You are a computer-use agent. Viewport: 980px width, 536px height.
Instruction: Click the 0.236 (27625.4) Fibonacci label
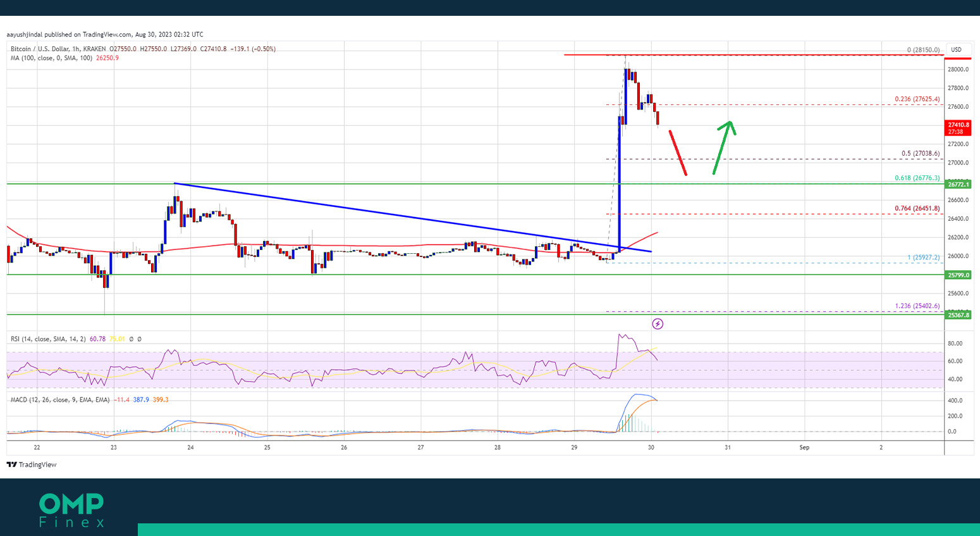coord(917,99)
